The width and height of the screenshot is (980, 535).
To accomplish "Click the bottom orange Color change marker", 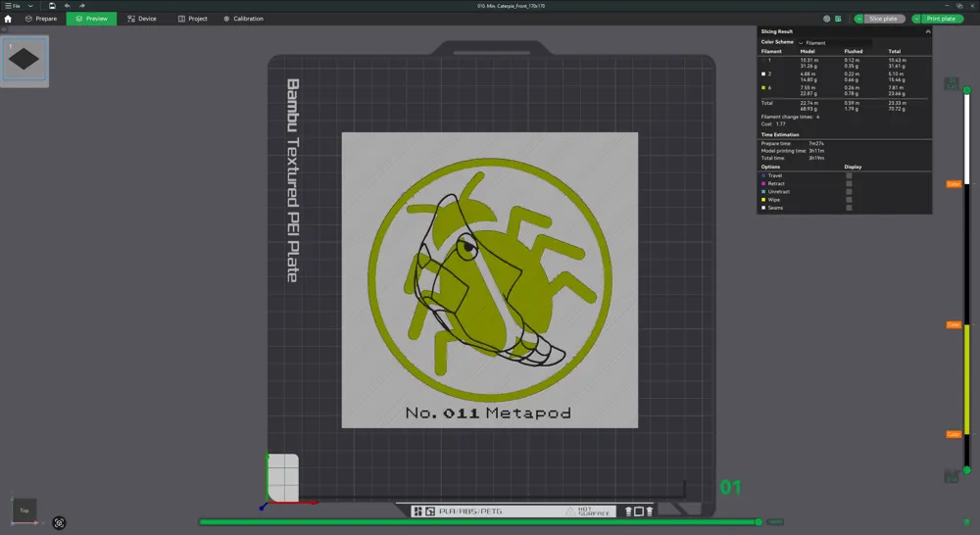I will coord(954,434).
